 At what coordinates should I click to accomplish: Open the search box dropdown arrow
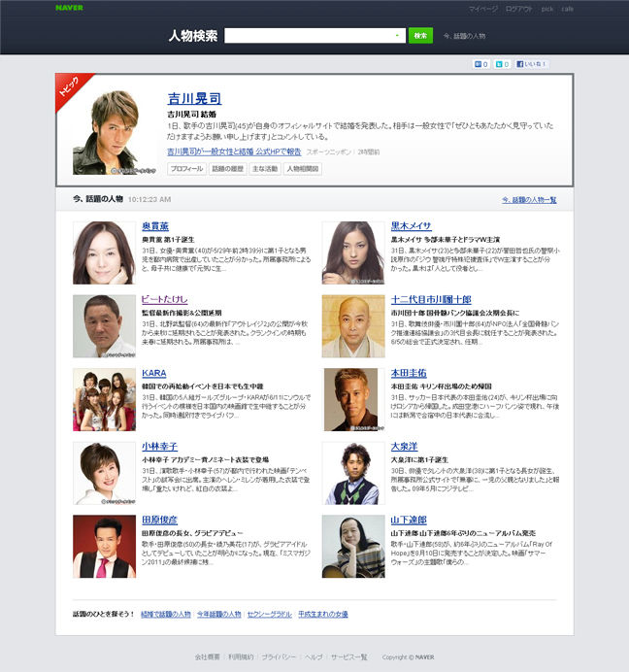(x=397, y=36)
